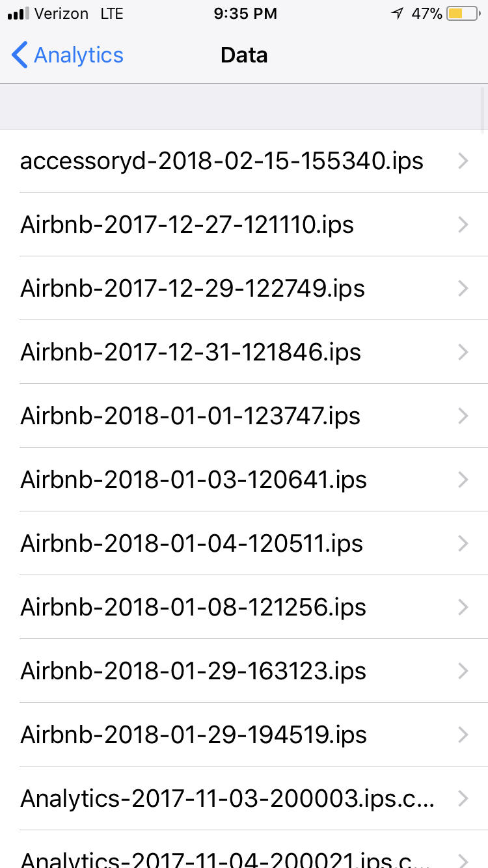Expand chevron for Airbnb-2017-12-31-121846.ips
Image resolution: width=488 pixels, height=868 pixels.
coord(463,352)
